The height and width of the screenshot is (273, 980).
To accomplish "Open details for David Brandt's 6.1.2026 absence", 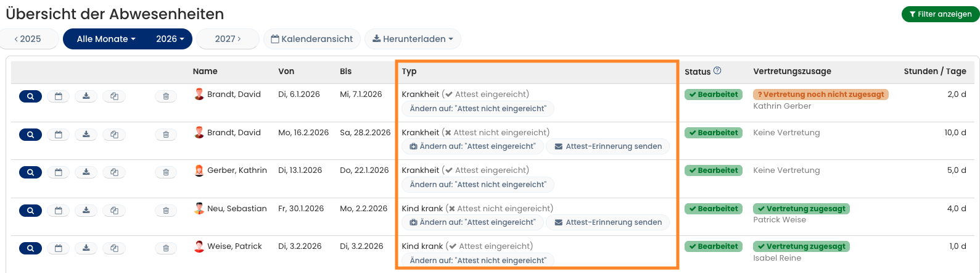I will [30, 96].
